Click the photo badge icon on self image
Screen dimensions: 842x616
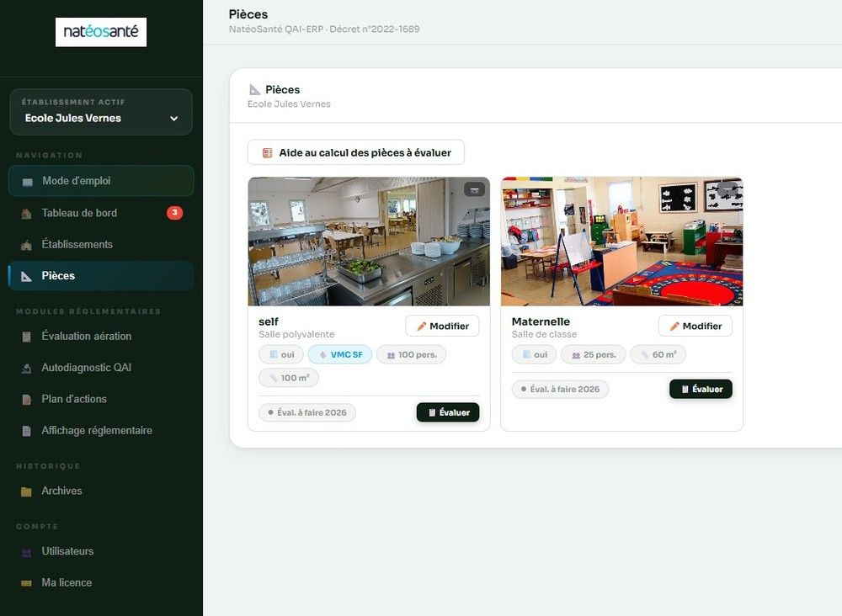[474, 189]
